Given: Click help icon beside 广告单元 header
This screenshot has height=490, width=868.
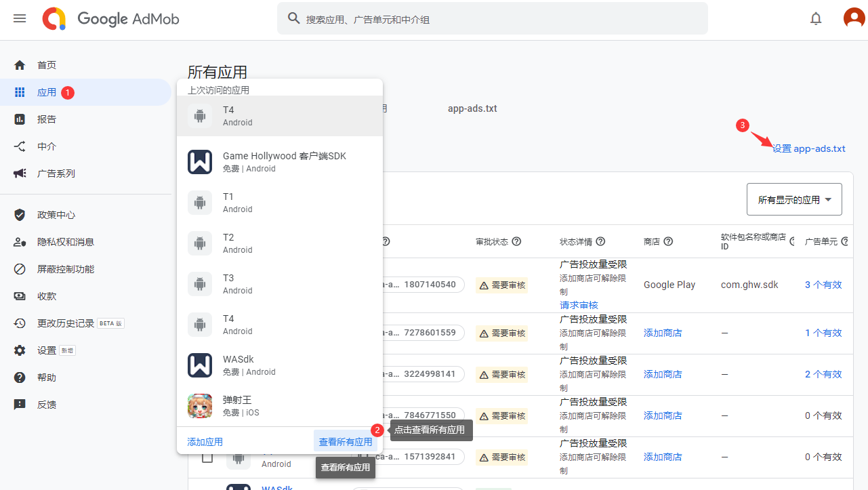Looking at the screenshot, I should coord(845,241).
